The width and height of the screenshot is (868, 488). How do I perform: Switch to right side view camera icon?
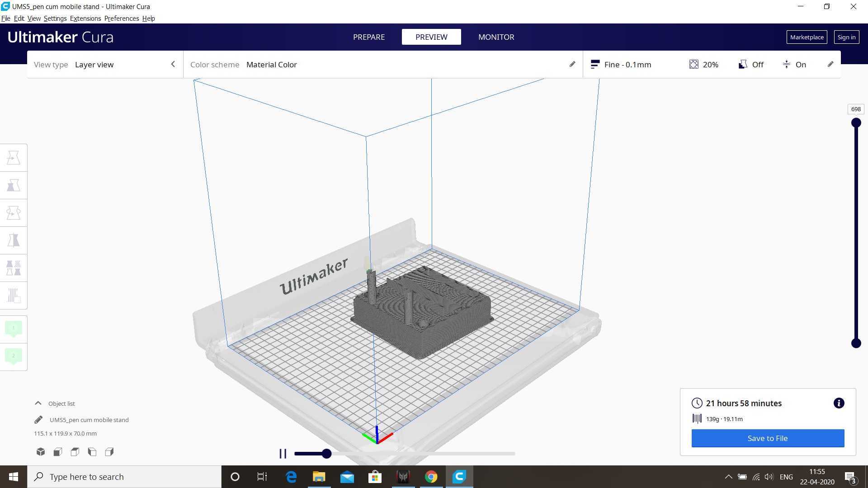109,452
